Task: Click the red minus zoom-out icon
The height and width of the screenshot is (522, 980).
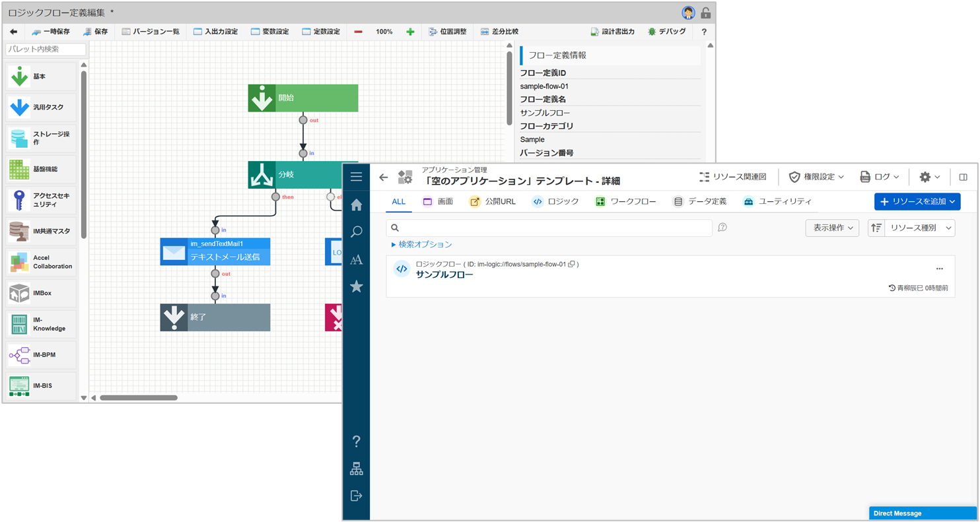Action: pos(358,32)
